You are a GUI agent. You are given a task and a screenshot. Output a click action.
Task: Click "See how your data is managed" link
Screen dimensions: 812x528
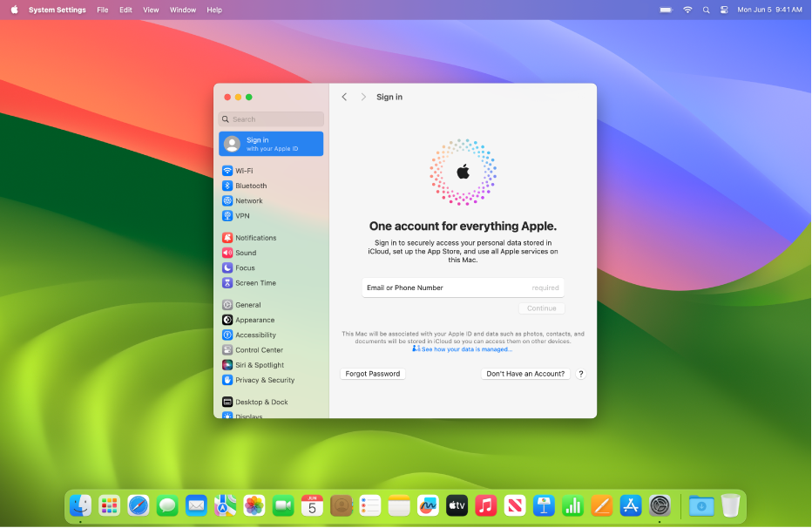(467, 349)
